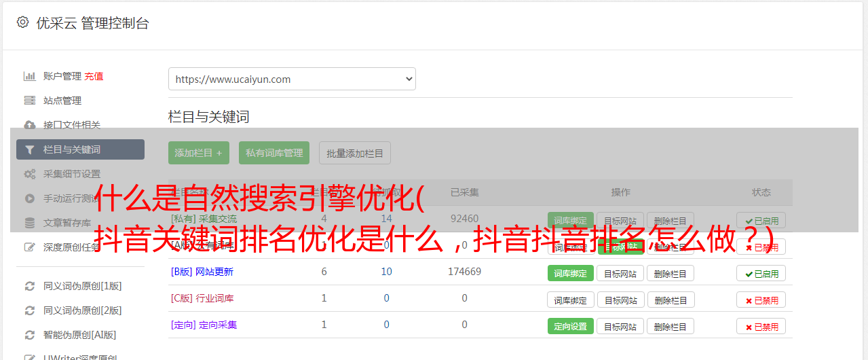Open the https://www.ucaiyun.com site dropdown
The height and width of the screenshot is (360, 868).
(292, 79)
